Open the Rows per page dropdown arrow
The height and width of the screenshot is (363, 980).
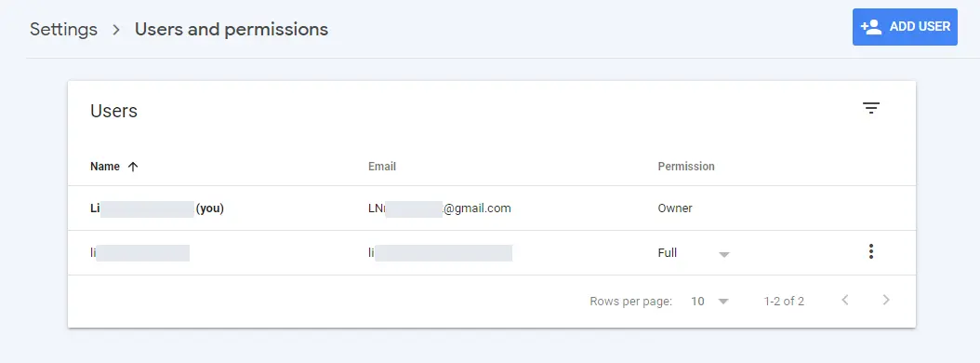point(723,302)
